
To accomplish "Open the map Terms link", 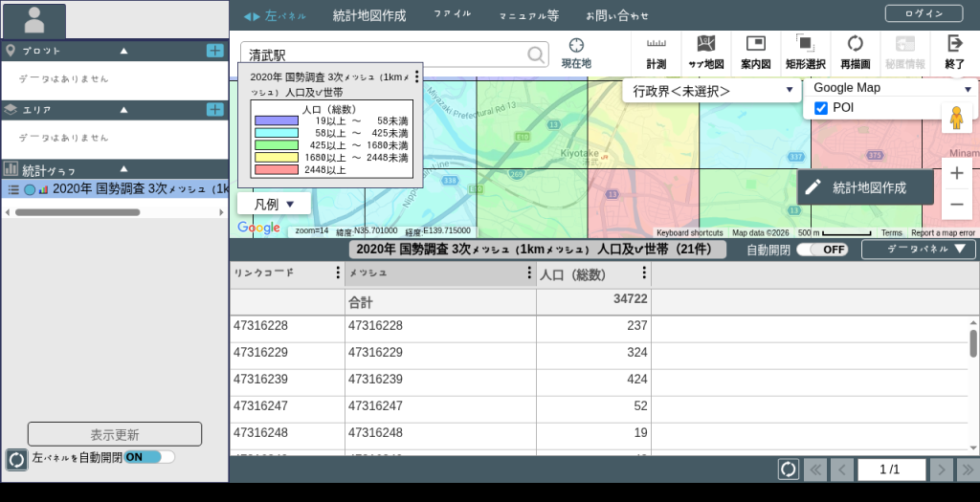I will [891, 233].
